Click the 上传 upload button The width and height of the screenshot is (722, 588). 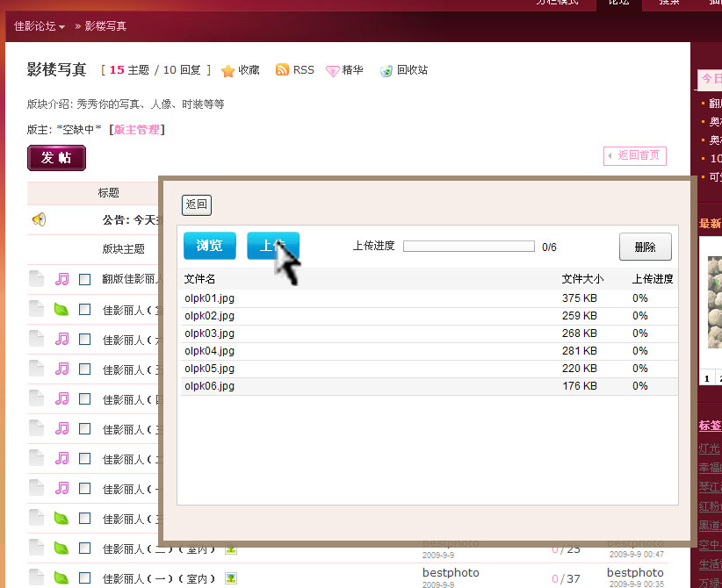(273, 246)
